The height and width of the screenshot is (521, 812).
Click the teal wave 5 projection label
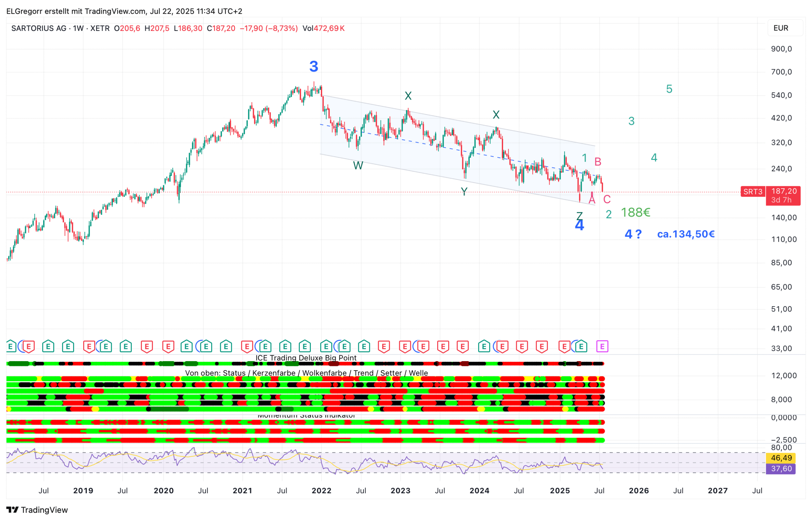tap(669, 89)
